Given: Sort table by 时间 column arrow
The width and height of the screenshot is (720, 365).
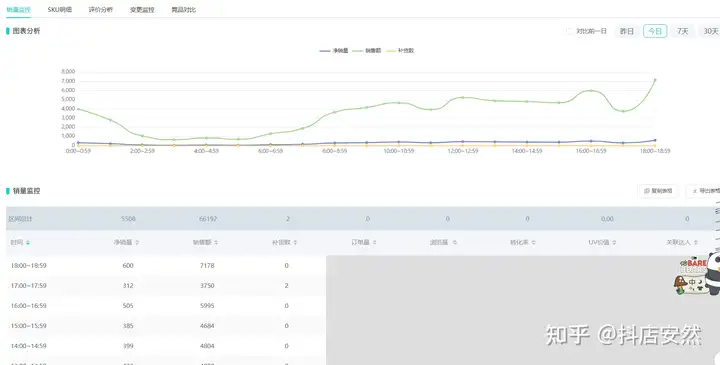Looking at the screenshot, I should [28, 242].
